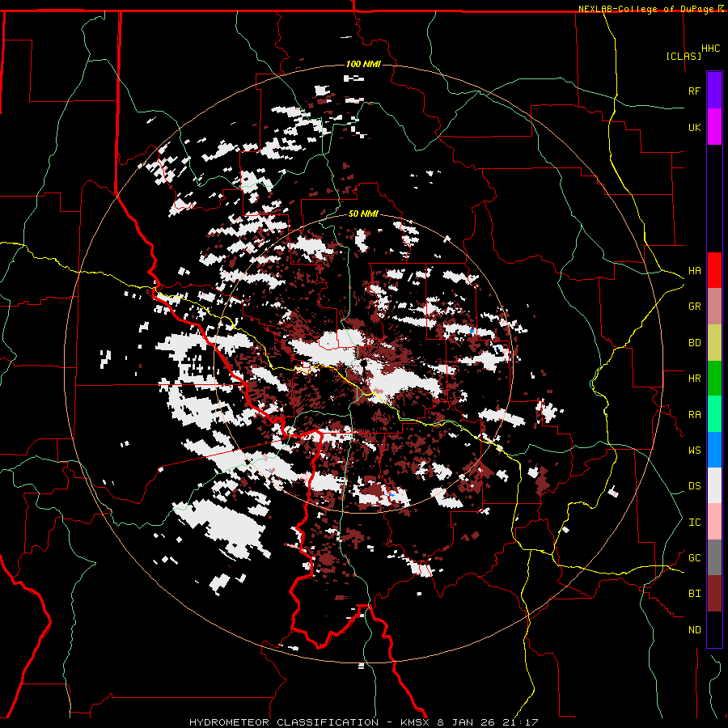Click the BI legend label

(694, 594)
